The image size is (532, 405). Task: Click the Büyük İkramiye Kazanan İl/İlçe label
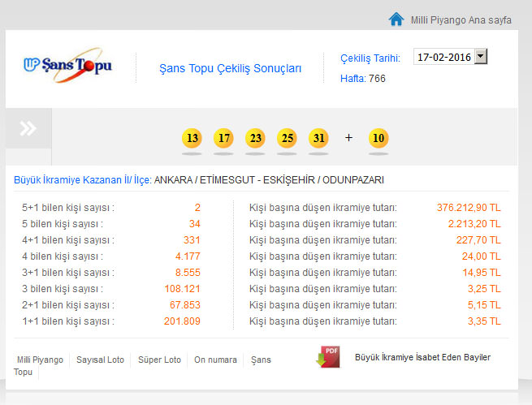point(83,180)
